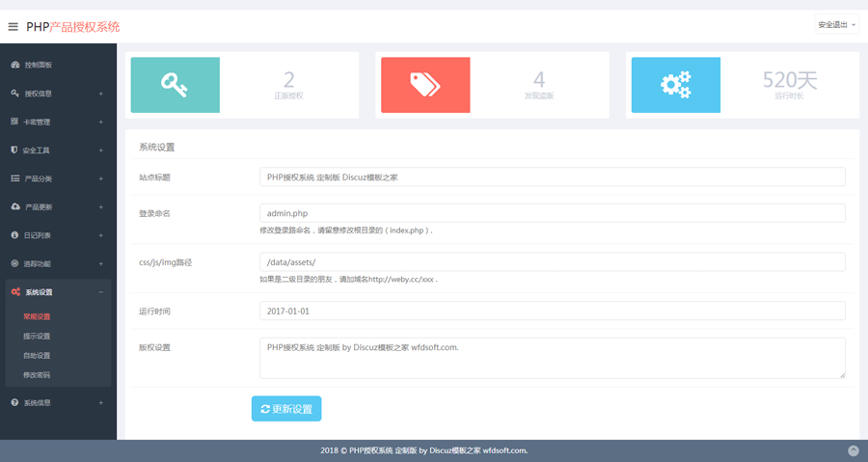Viewport: 868px width, 462px height.
Task: Click the 520天 running time value
Action: click(790, 80)
